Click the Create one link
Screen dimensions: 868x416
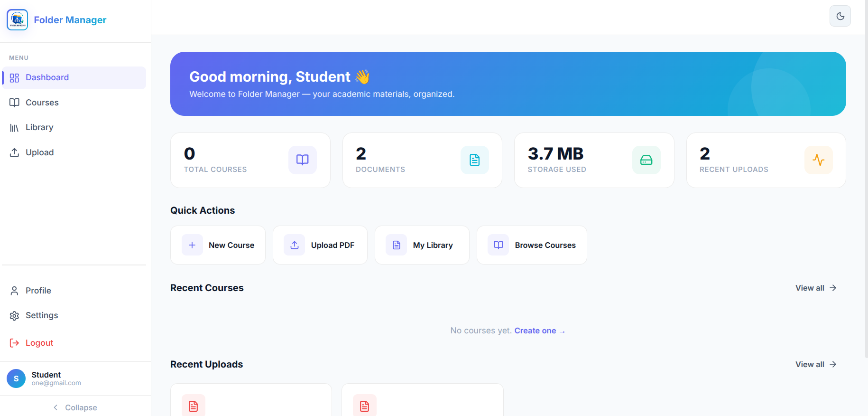tap(540, 331)
